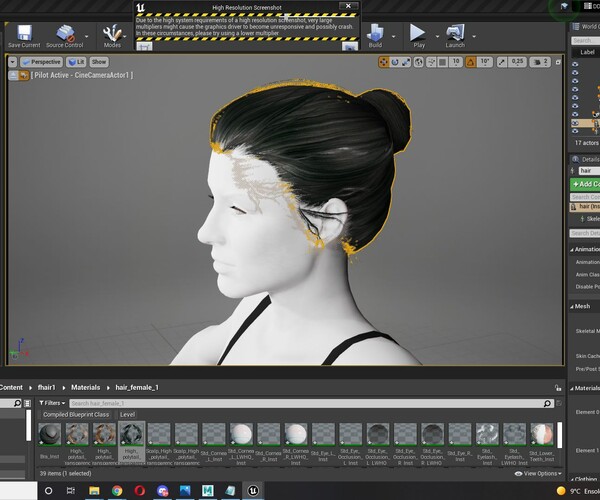Collapse the Materials section in Details
The width and height of the screenshot is (600, 500).
point(572,388)
